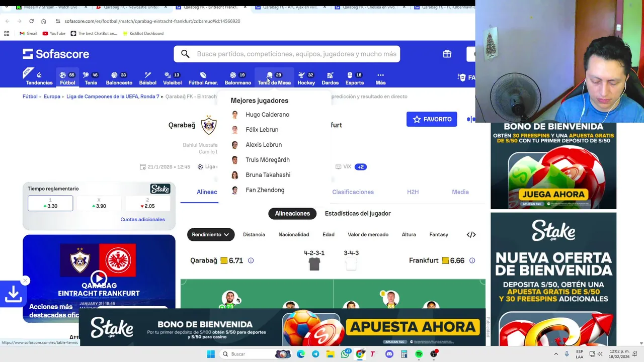
Task: Open the Voleibol section
Action: pyautogui.click(x=172, y=78)
